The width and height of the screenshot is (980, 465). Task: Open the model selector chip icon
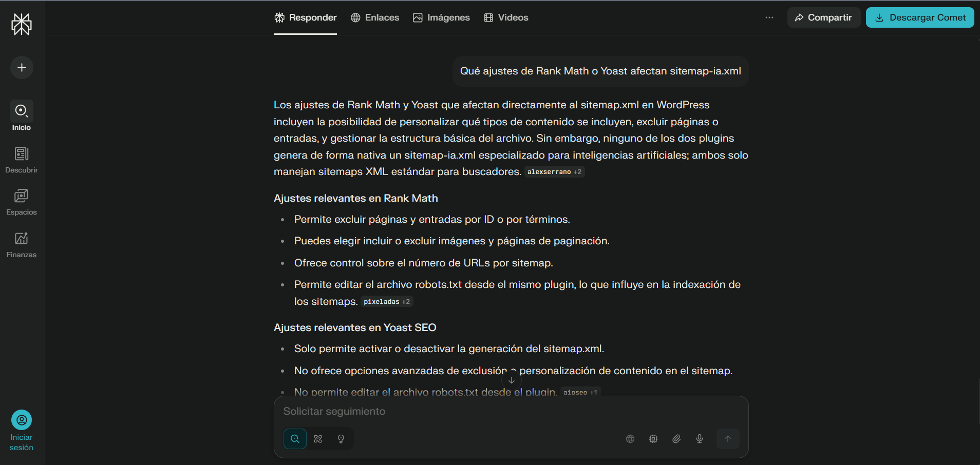coord(653,439)
